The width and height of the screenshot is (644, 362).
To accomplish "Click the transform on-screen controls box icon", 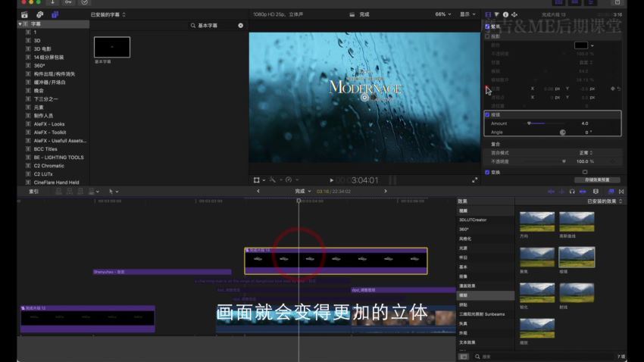I will point(585,173).
